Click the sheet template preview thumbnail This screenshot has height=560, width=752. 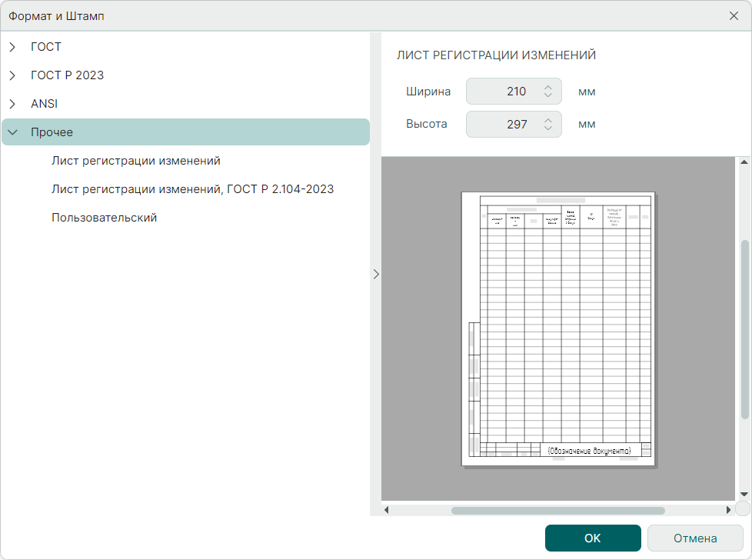tap(558, 328)
